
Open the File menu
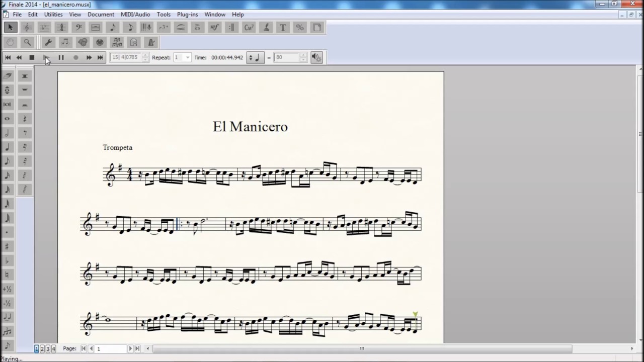click(17, 15)
